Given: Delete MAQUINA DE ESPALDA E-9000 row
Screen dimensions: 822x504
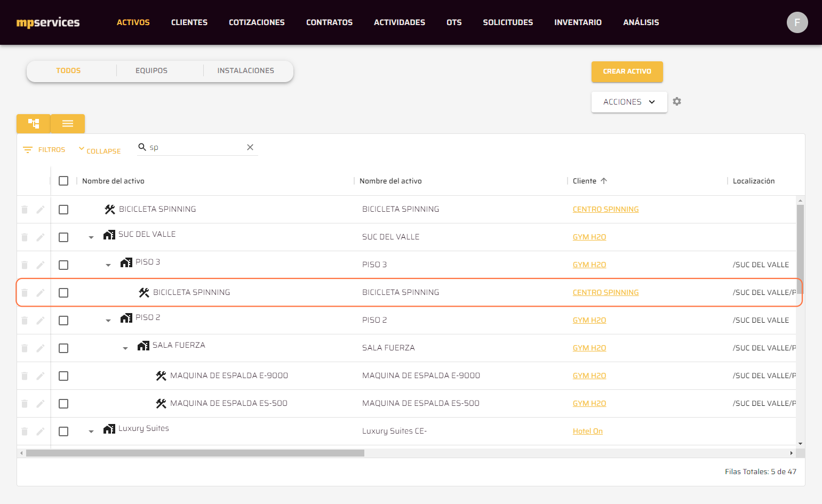Looking at the screenshot, I should tap(25, 376).
